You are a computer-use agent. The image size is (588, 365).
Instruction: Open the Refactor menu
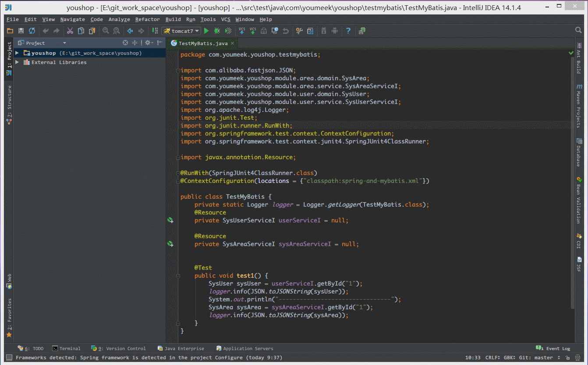point(147,19)
